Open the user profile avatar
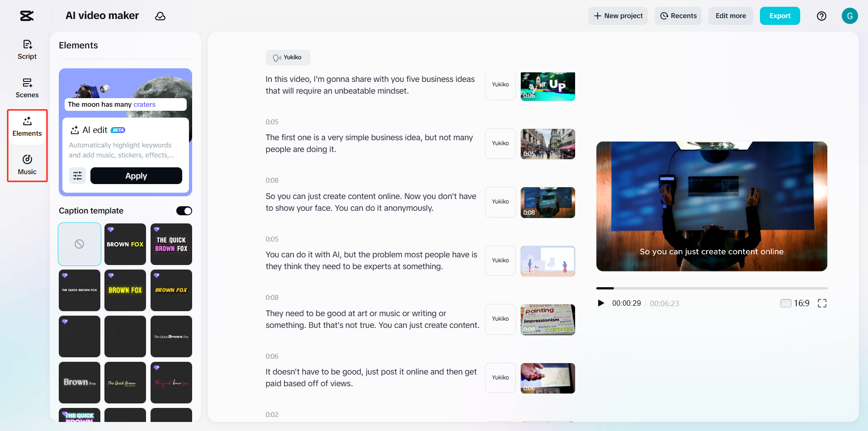The width and height of the screenshot is (868, 431). point(849,16)
